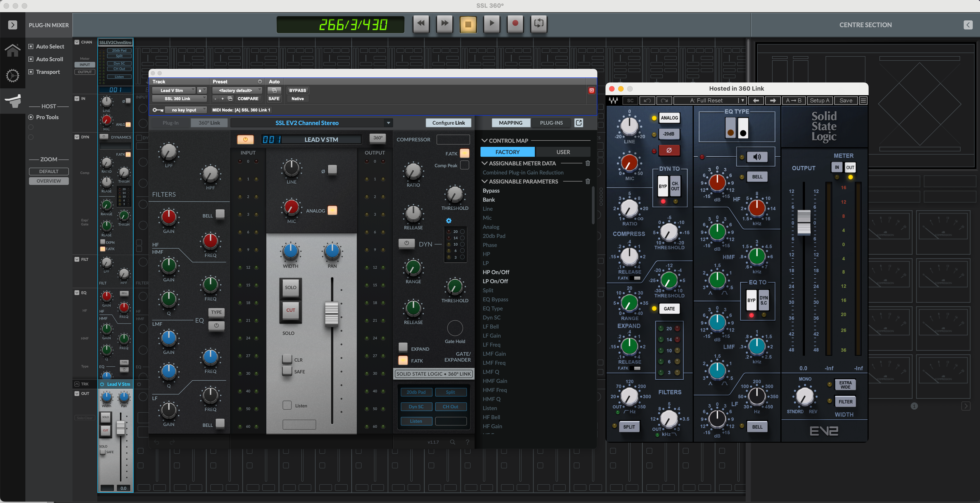Load previous preset with left arrow
Viewport: 980px width, 503px height.
(756, 101)
